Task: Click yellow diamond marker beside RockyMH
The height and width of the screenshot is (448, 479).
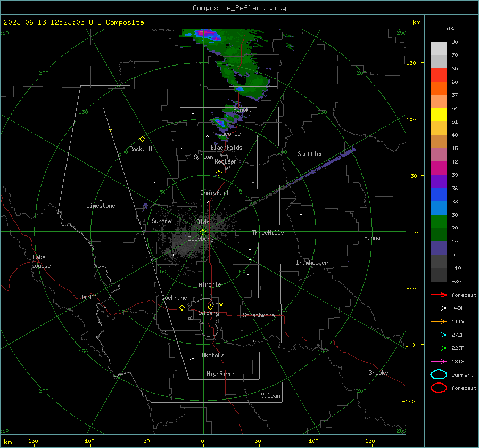Action: coord(142,139)
